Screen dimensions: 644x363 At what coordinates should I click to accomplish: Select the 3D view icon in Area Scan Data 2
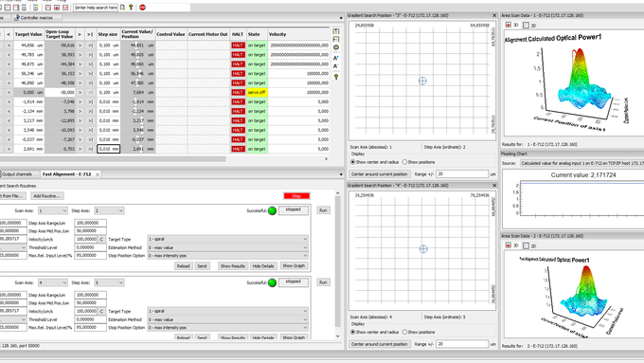(x=508, y=245)
